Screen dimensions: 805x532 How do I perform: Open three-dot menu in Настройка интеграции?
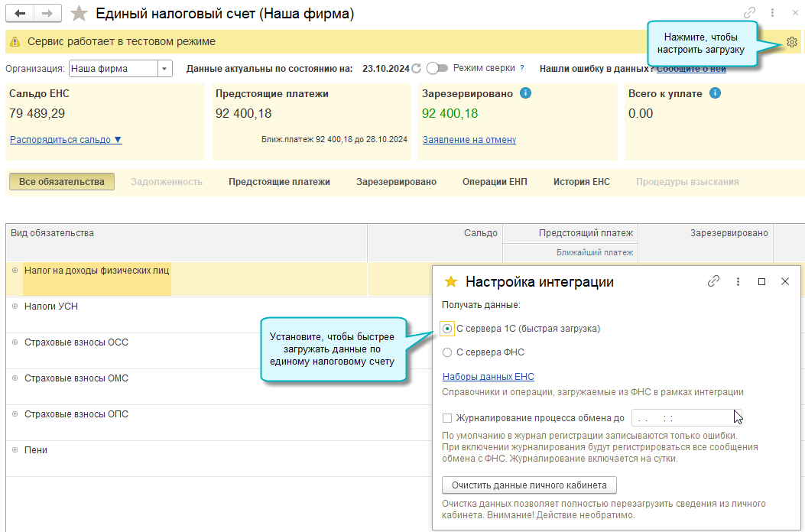(738, 281)
